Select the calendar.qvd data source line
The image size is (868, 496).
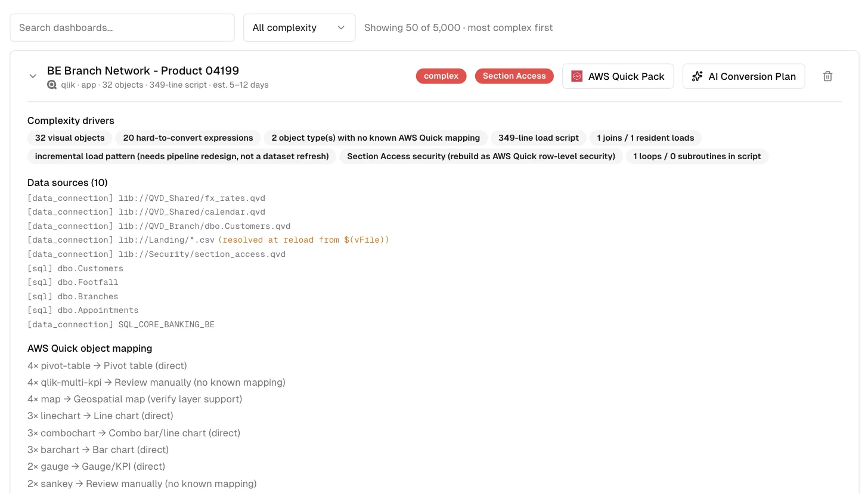pyautogui.click(x=146, y=212)
